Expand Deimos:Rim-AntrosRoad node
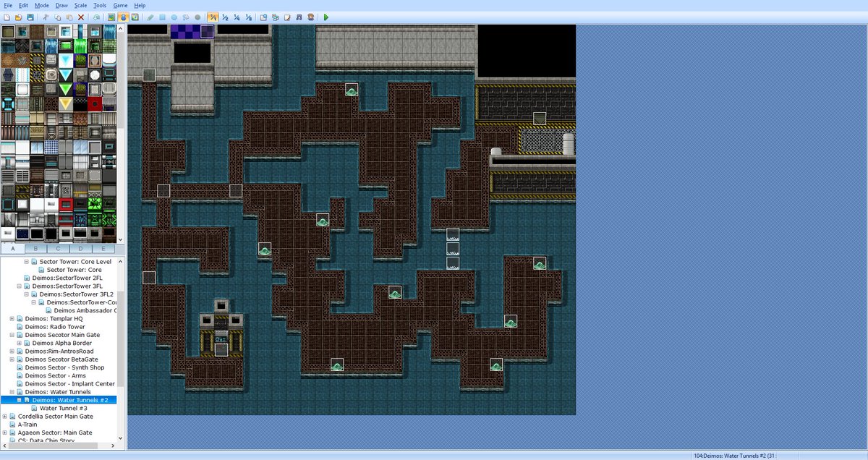The height and width of the screenshot is (460, 868). pyautogui.click(x=12, y=352)
